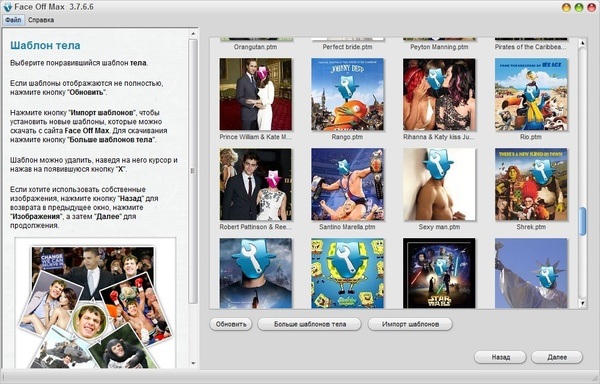This screenshot has height=384, width=600.
Task: Click the splitter grip between the two panels
Action: pyautogui.click(x=192, y=171)
